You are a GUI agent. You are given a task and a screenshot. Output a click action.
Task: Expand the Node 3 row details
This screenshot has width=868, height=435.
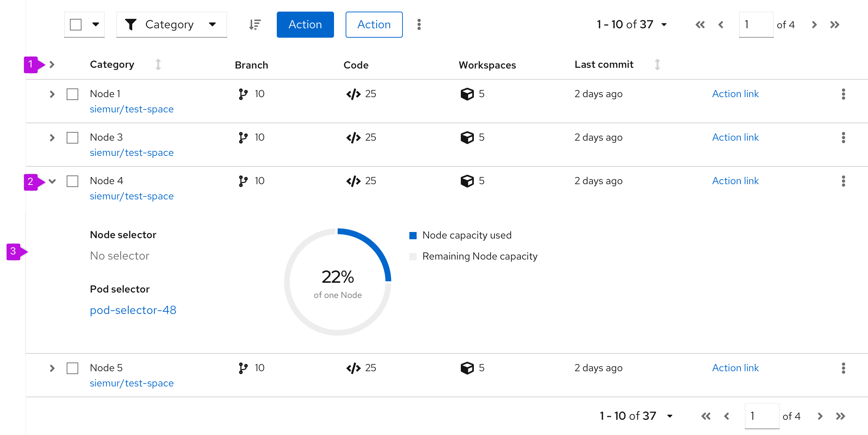pos(52,138)
